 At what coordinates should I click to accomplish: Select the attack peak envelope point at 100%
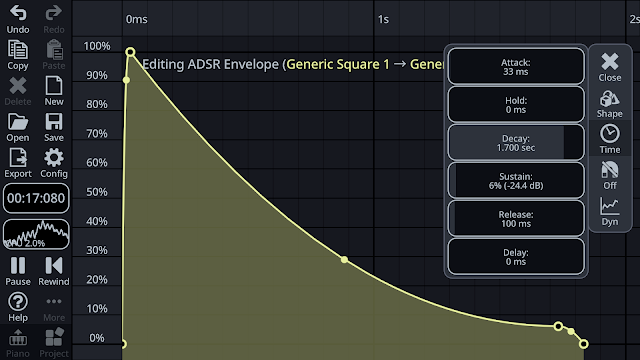130,52
